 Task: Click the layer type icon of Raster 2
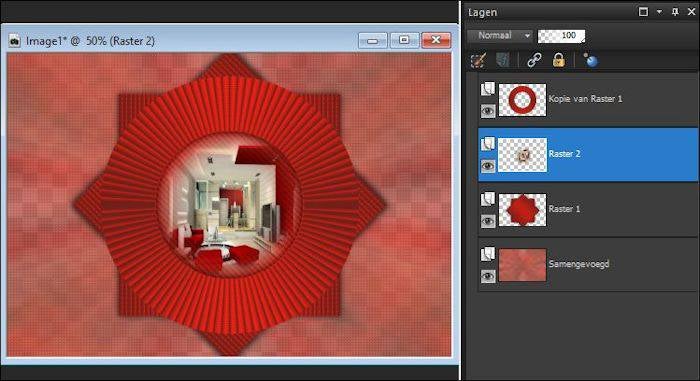488,143
